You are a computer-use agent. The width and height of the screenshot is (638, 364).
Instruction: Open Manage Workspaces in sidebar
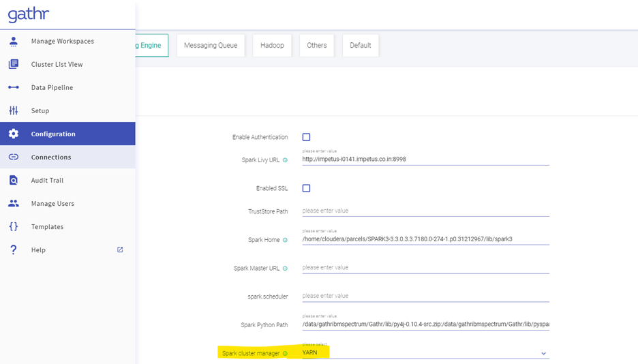pyautogui.click(x=67, y=41)
